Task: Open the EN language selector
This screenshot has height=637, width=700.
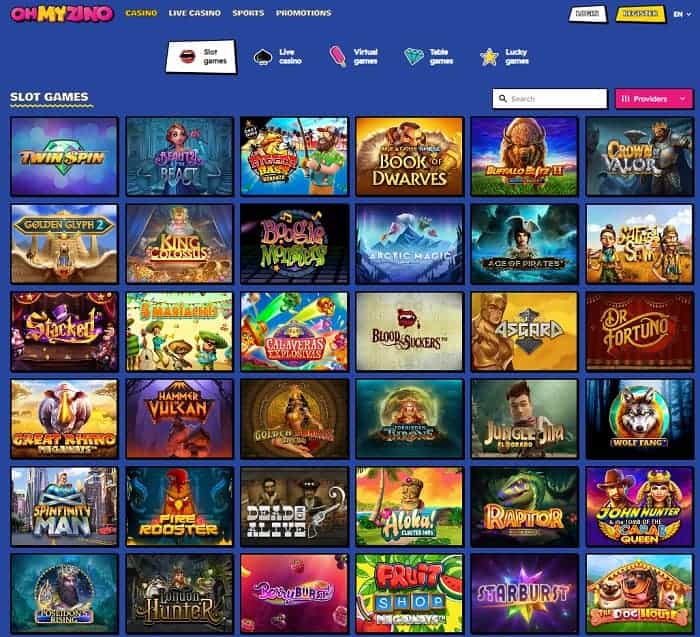Action: 682,14
